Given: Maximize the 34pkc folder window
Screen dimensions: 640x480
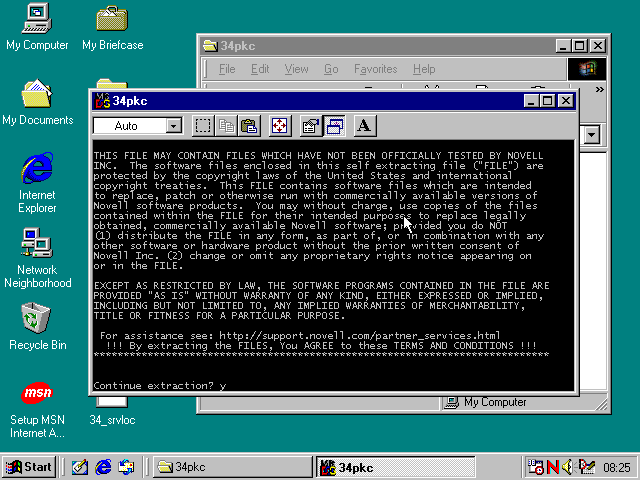Looking at the screenshot, I should click(580, 46).
